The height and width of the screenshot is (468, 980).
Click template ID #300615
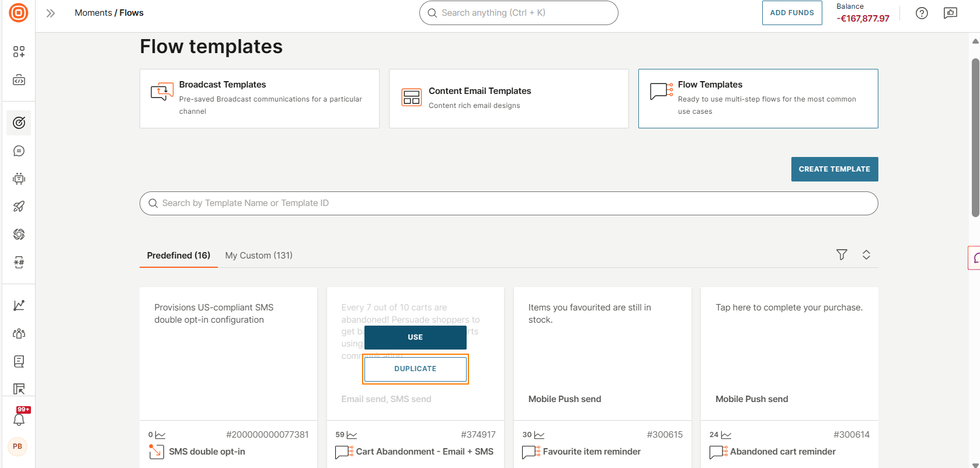pos(665,435)
